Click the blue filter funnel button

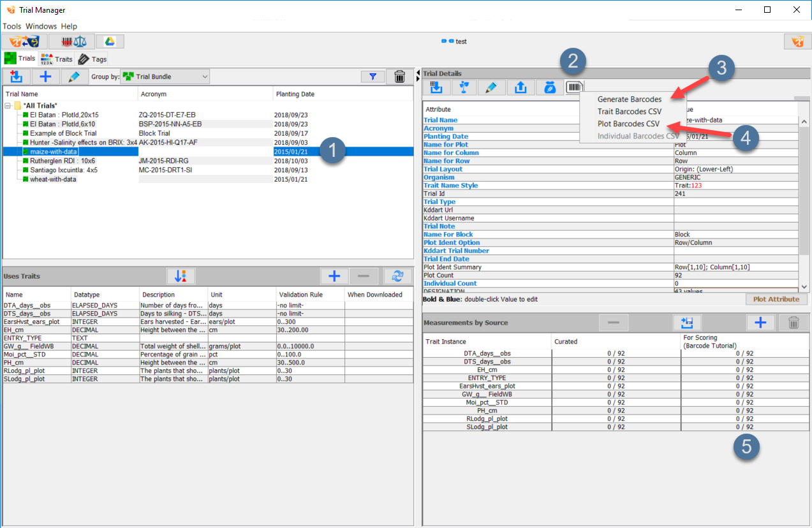[373, 77]
